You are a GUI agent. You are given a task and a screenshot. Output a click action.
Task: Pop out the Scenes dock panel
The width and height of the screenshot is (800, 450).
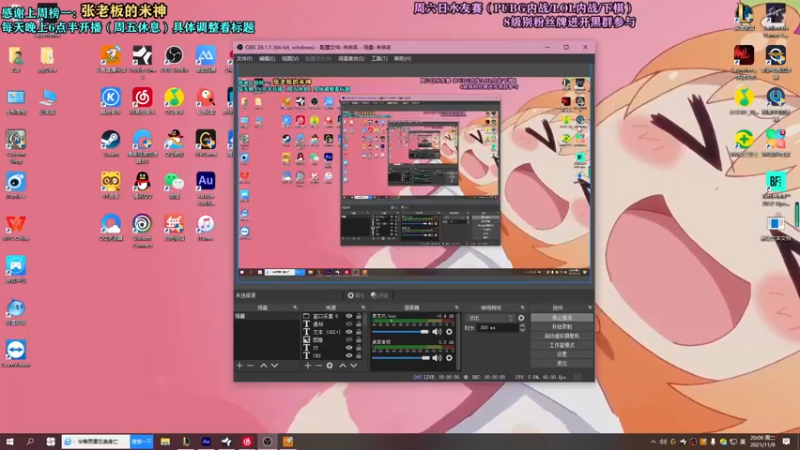click(295, 308)
